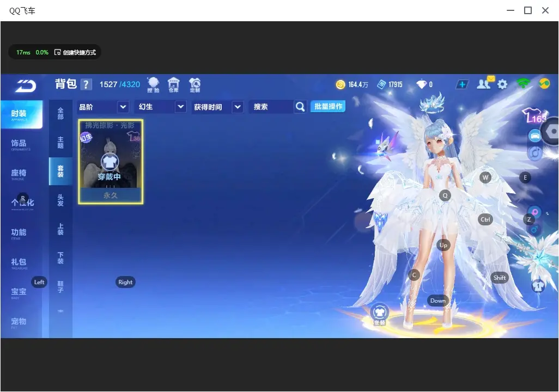The width and height of the screenshot is (559, 392).
Task: Open the 仓库 warehouse icon
Action: click(174, 85)
